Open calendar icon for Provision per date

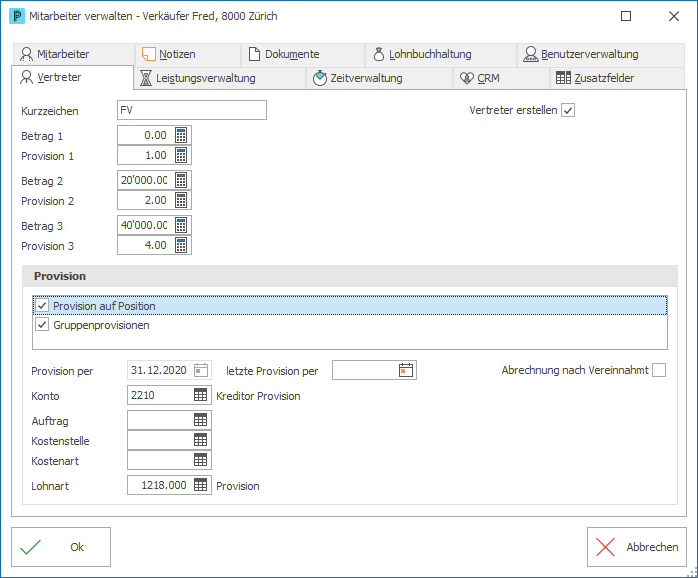point(201,370)
